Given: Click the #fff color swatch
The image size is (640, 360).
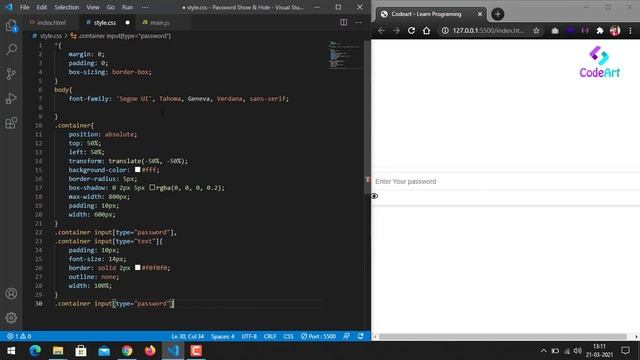Looking at the screenshot, I should [x=138, y=169].
